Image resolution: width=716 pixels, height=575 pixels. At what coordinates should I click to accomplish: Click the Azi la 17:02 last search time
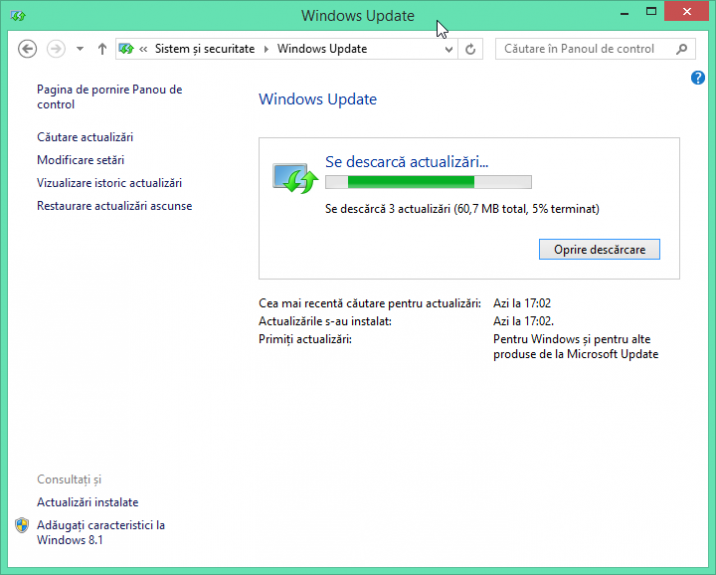click(522, 303)
